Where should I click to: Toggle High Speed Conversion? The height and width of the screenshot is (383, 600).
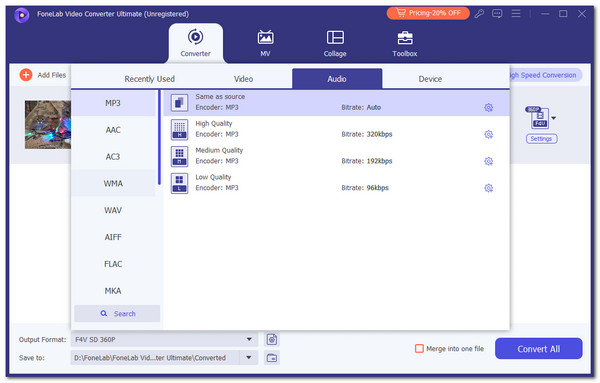point(545,75)
